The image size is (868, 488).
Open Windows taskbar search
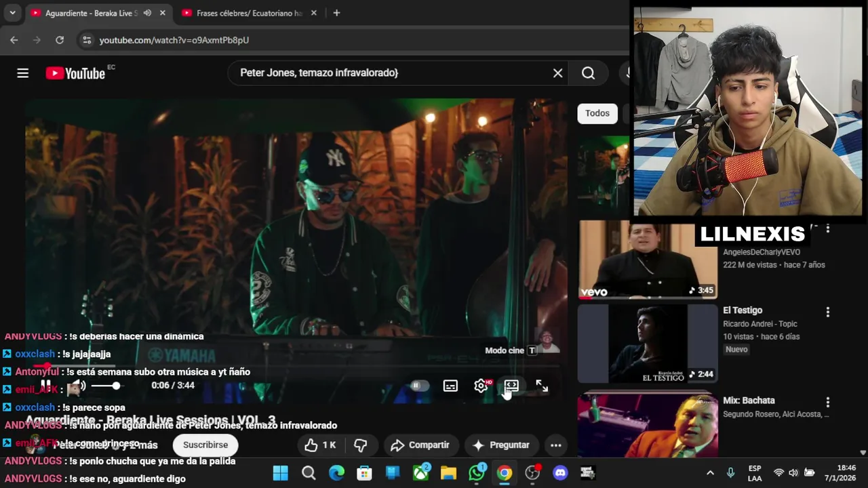pos(309,472)
